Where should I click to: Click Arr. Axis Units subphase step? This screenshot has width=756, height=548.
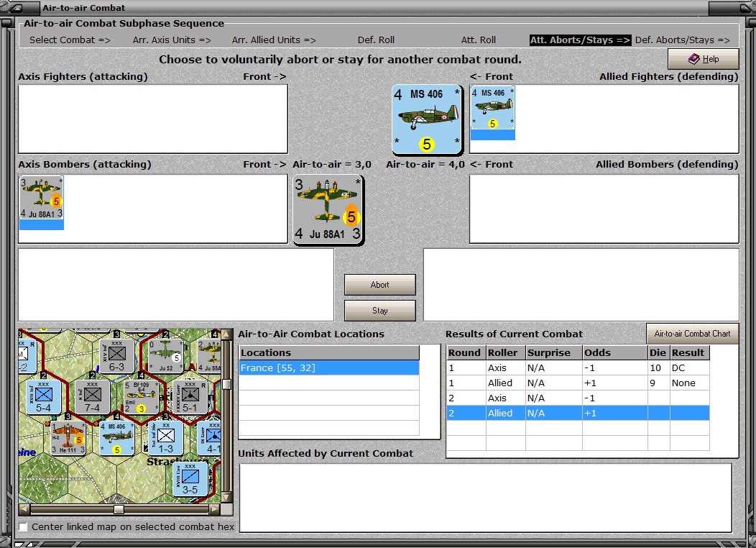click(x=172, y=40)
